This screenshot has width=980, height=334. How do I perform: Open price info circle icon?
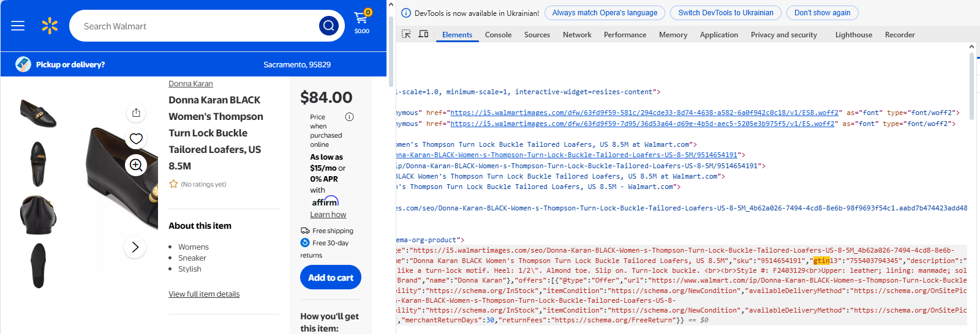349,117
